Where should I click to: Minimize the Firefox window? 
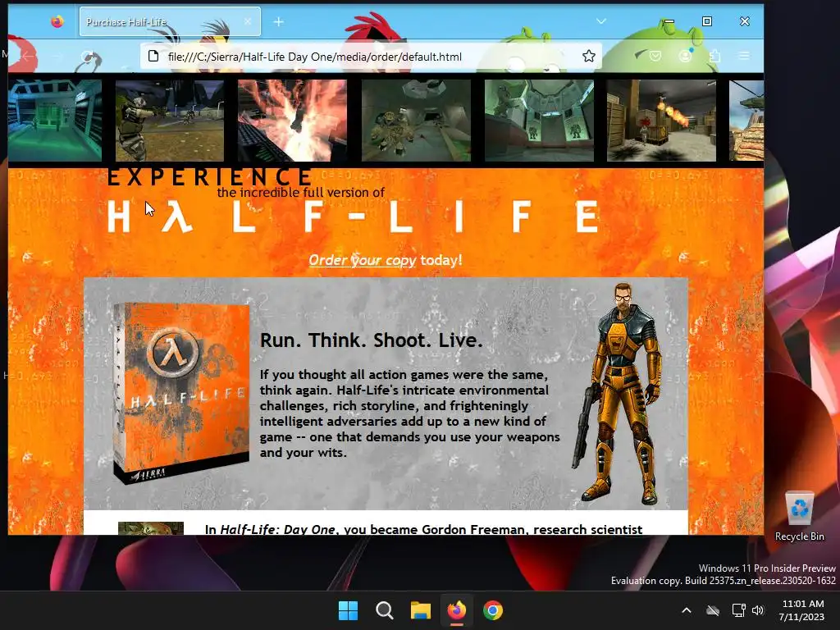[x=669, y=21]
